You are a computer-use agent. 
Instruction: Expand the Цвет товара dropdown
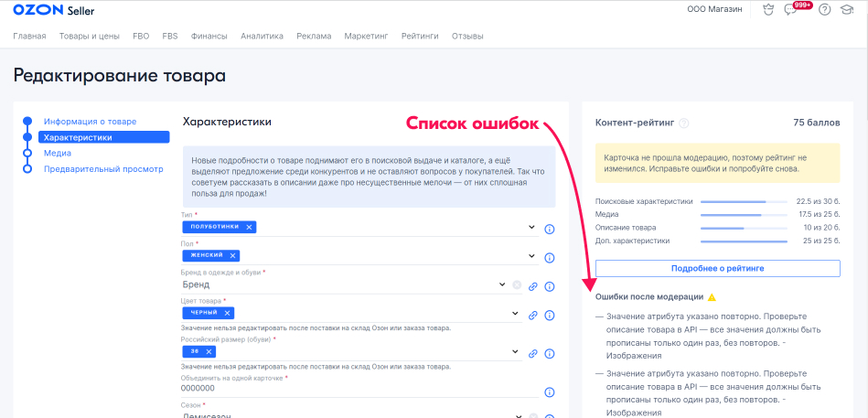click(515, 314)
